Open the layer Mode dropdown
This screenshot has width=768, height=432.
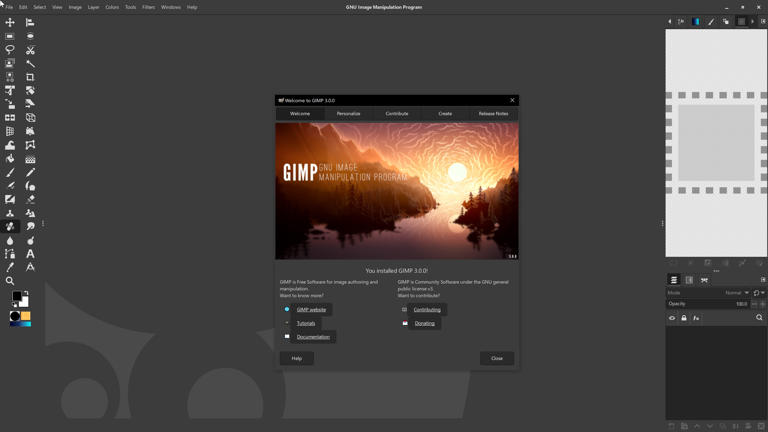coord(736,293)
